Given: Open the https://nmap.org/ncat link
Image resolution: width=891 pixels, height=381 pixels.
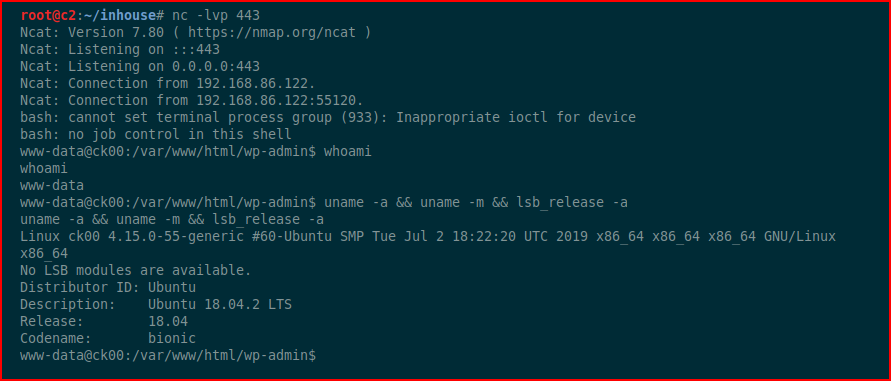Looking at the screenshot, I should coord(272,32).
